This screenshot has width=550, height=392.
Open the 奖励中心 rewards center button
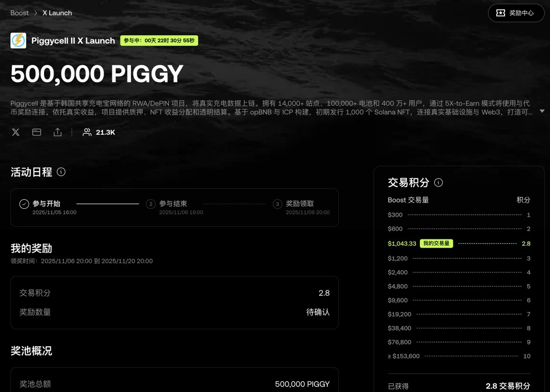pos(516,13)
